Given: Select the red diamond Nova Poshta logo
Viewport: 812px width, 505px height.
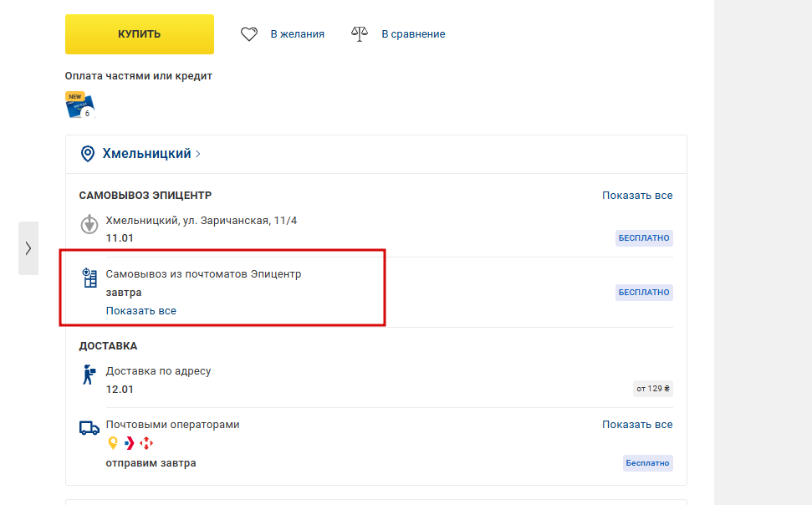Looking at the screenshot, I should point(146,443).
